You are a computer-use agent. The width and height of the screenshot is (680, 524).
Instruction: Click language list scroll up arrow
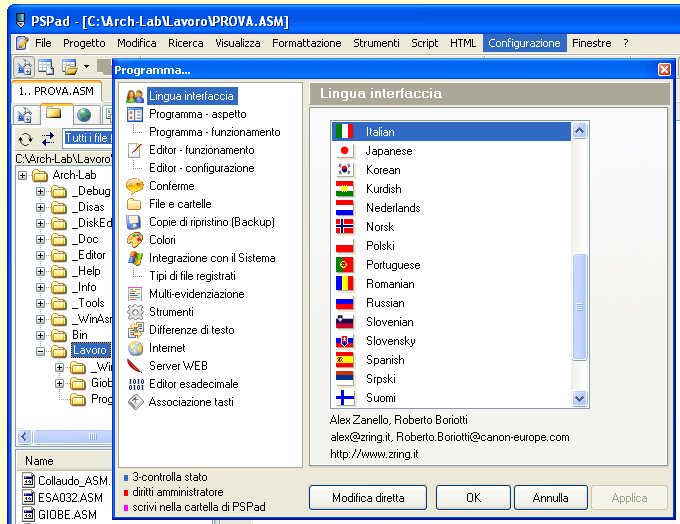tap(580, 131)
